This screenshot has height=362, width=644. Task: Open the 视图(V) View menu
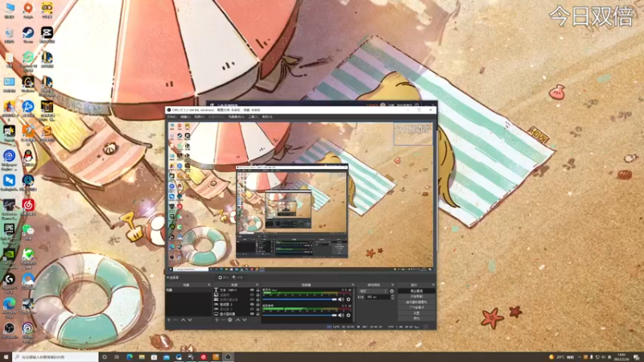click(x=199, y=117)
